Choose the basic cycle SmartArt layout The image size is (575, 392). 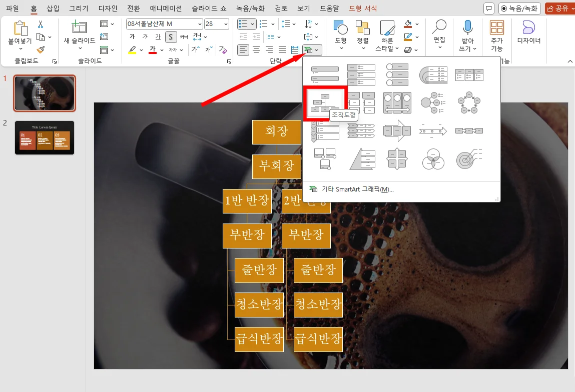469,103
